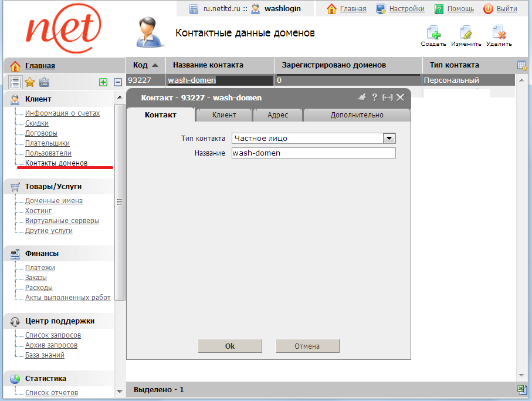Switch to the Адрес tab

[277, 115]
